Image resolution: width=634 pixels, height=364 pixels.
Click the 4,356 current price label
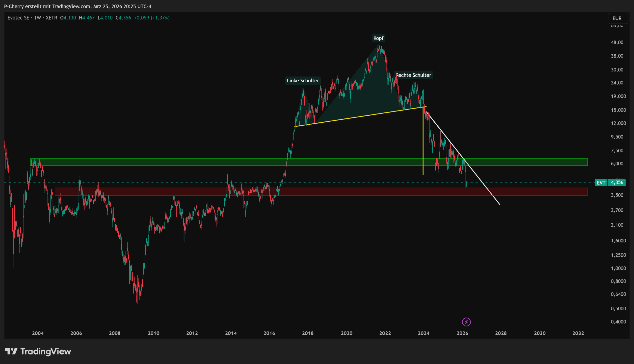[617, 182]
